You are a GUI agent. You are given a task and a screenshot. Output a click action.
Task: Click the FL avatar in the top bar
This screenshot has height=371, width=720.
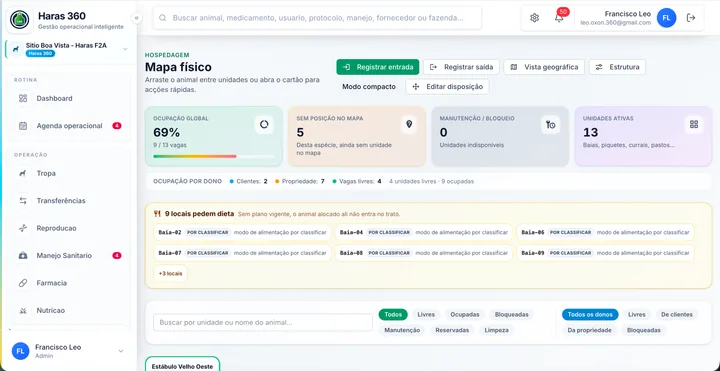coord(666,18)
